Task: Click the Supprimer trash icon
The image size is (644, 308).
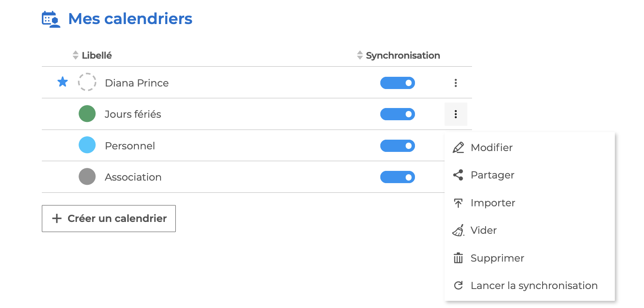Action: (x=458, y=258)
